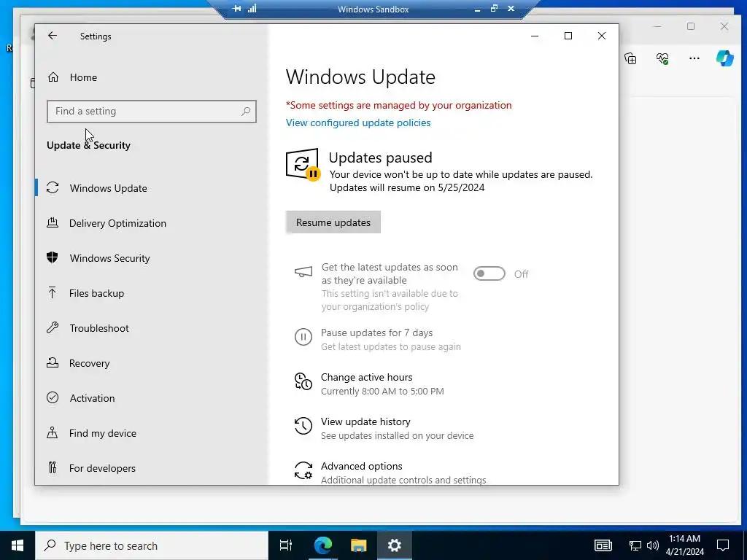The width and height of the screenshot is (747, 560).
Task: Click the collections icon in the background window
Action: [630, 58]
